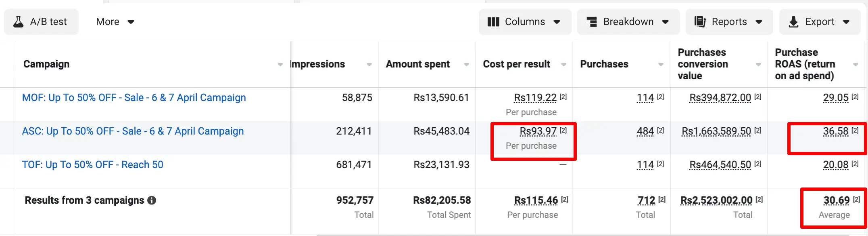Open Cost per result column menu arrow
868x236 pixels.
coord(563,65)
